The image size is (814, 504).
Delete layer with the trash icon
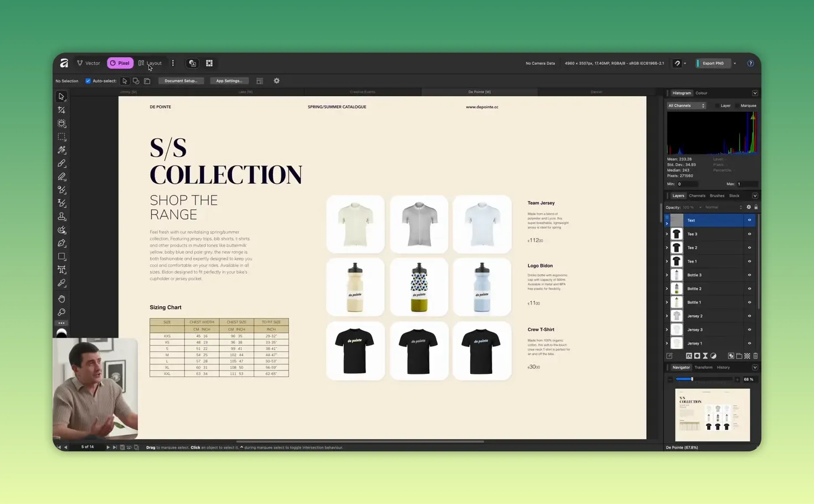(x=755, y=356)
